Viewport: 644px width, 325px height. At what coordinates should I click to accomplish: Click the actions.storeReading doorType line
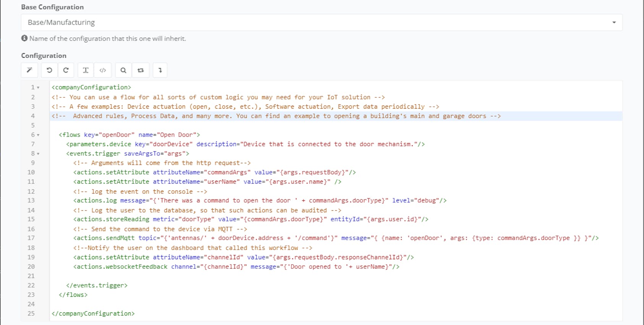click(251, 219)
